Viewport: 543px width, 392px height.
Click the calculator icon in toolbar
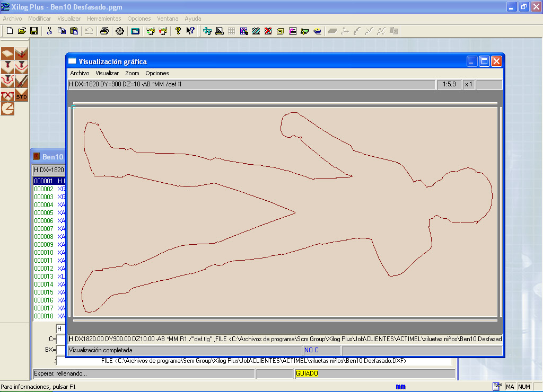click(135, 31)
